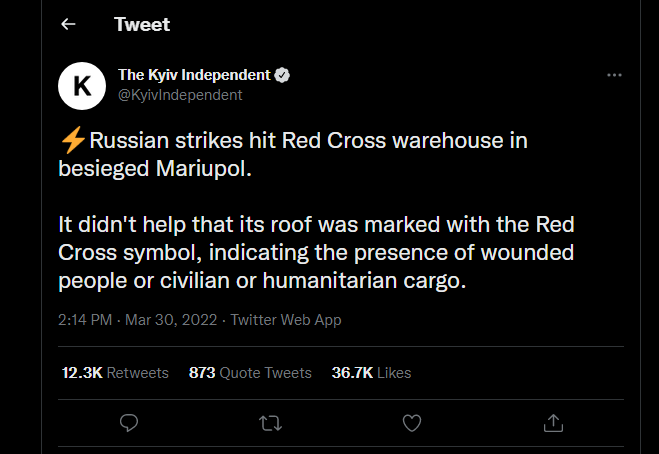
Task: View the 12.3K Retweets list
Action: 115,373
